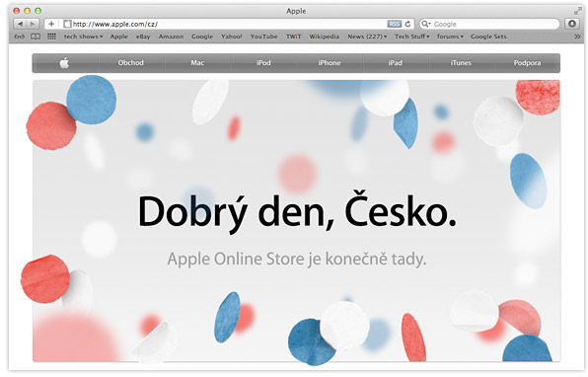The width and height of the screenshot is (588, 377).
Task: Open the Podpora tab in the site nav
Action: (527, 63)
